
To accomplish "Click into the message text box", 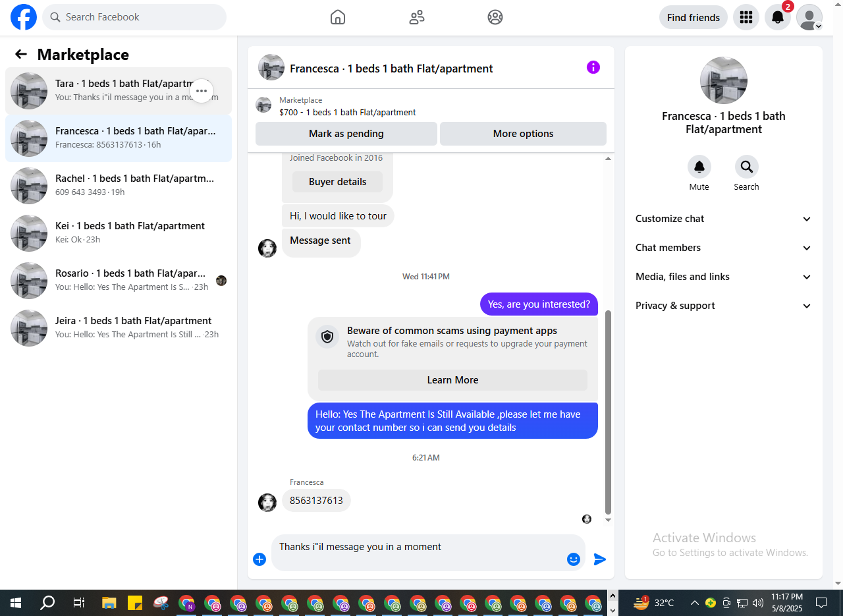I will coord(418,553).
